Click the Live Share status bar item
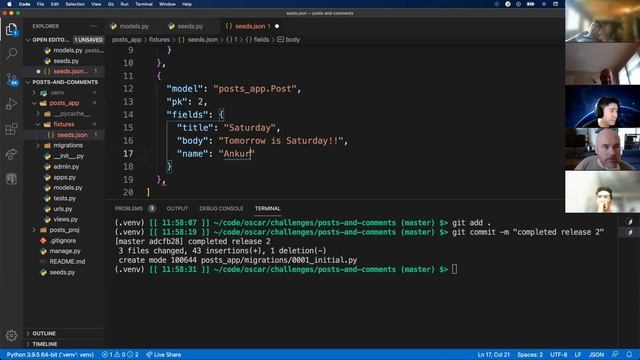Screen dimensions: 640x360 tap(164, 355)
